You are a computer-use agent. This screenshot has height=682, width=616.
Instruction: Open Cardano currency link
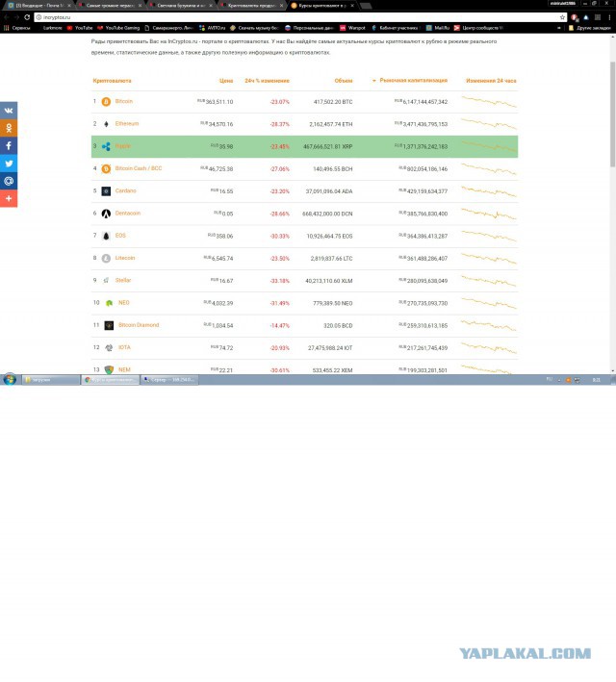pyautogui.click(x=126, y=190)
